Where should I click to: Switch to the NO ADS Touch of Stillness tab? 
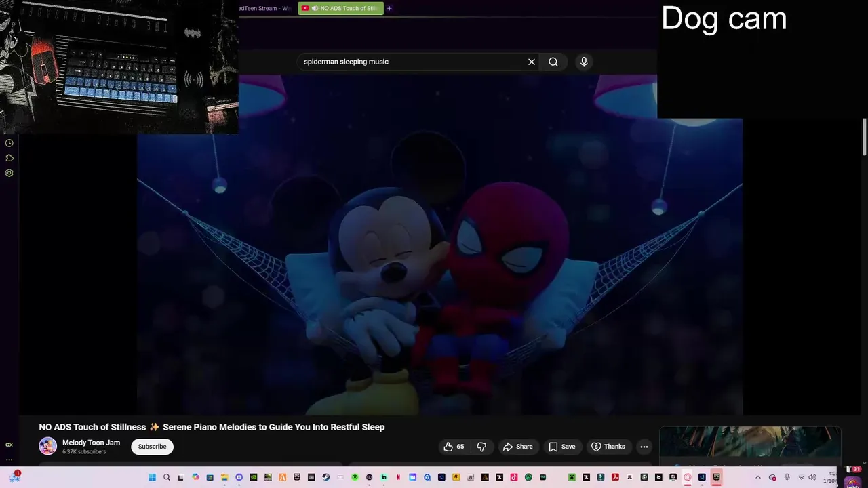(x=340, y=8)
